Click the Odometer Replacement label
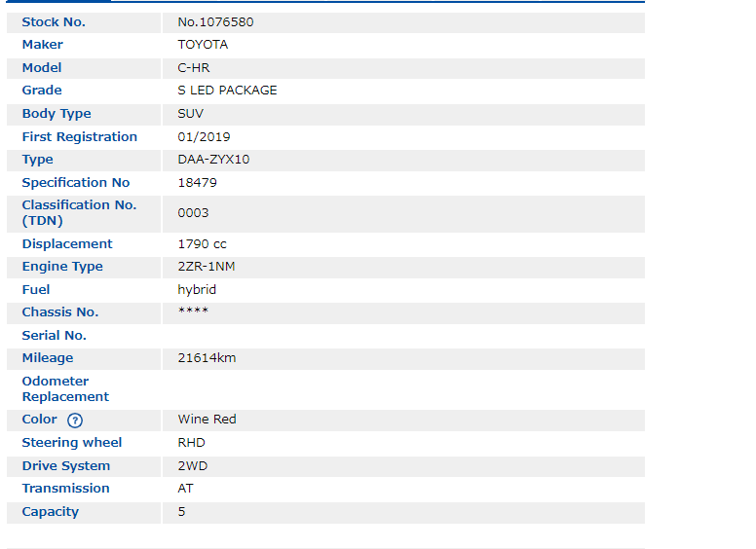 pos(65,389)
